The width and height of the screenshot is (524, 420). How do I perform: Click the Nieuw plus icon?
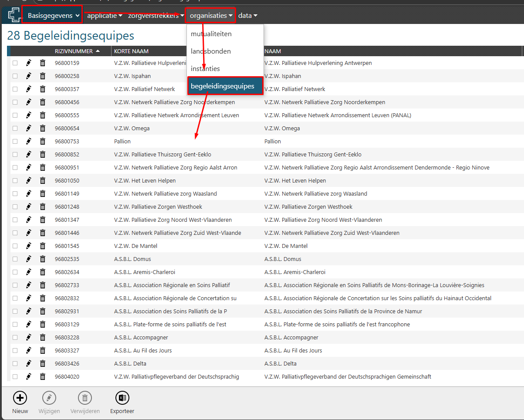(20, 398)
